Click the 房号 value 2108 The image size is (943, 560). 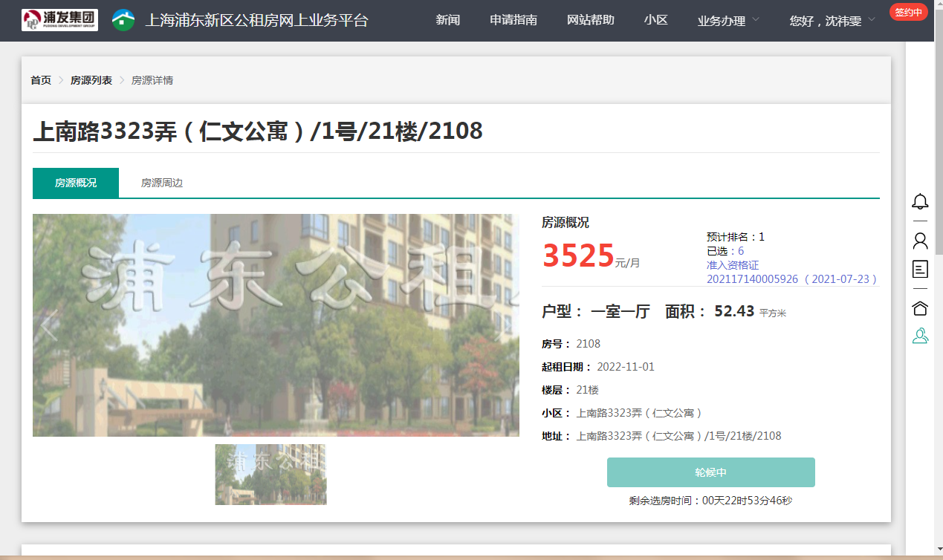[x=589, y=344]
